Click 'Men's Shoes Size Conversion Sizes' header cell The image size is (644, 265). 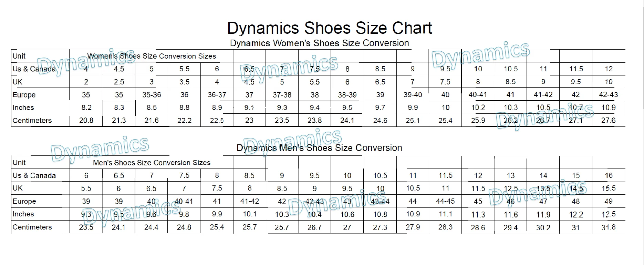click(x=152, y=163)
